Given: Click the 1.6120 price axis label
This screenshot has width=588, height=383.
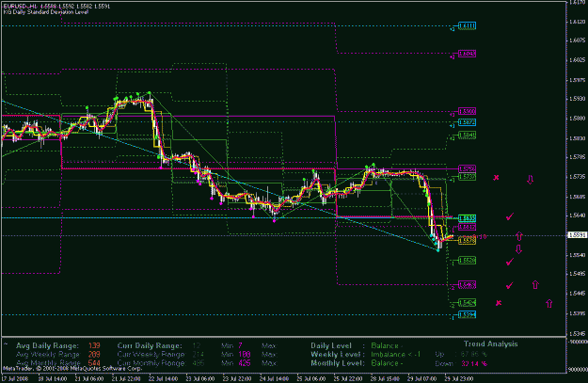Looking at the screenshot, I should [577, 22].
